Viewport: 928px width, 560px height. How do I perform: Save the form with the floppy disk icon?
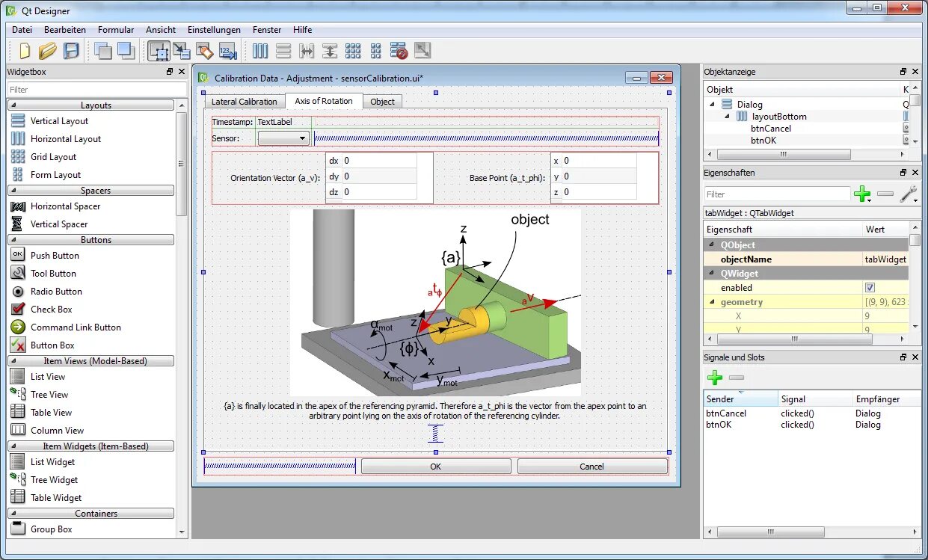(71, 51)
